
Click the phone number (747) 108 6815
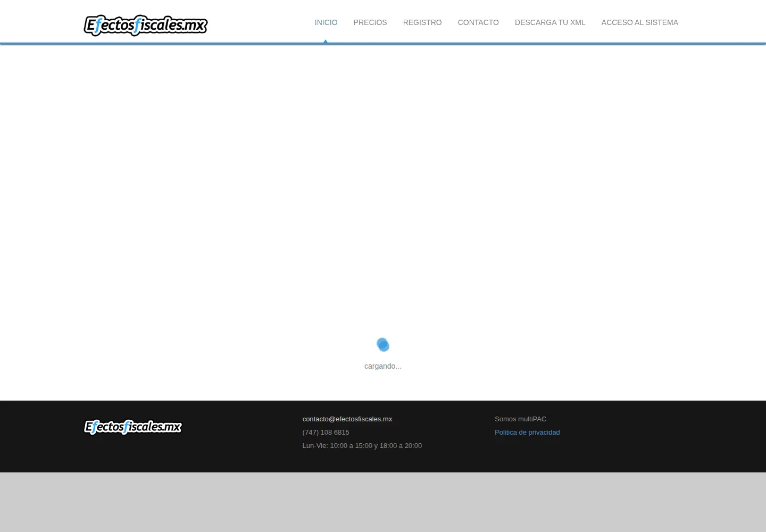326,433
